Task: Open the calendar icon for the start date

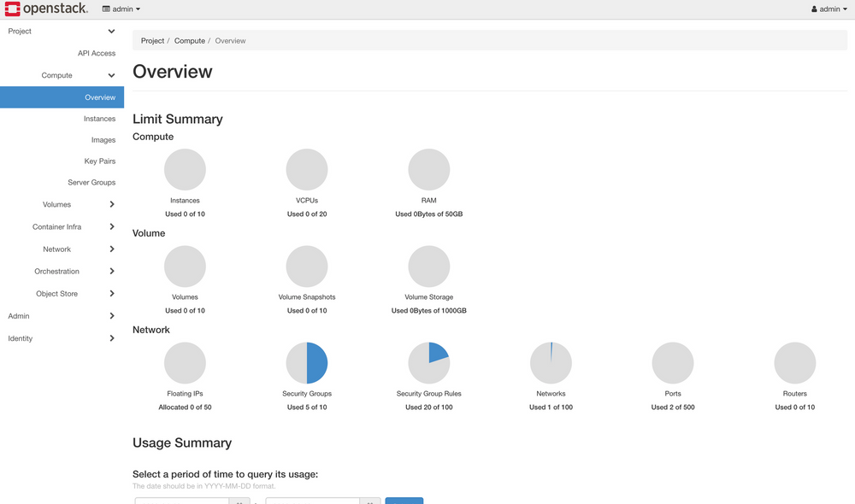Action: 239,501
